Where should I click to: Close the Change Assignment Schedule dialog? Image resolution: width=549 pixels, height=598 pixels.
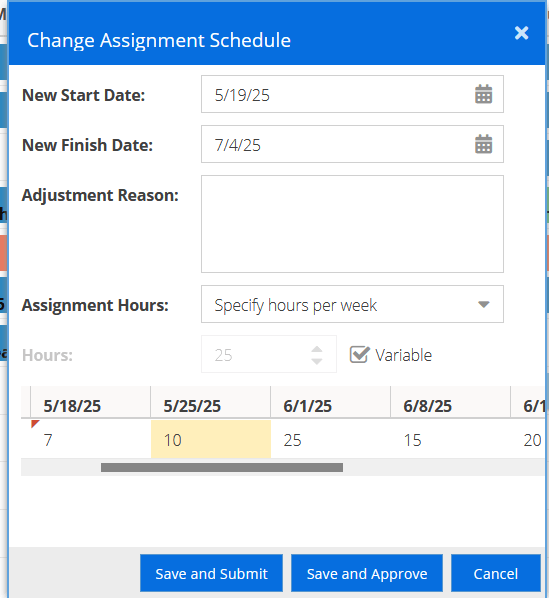pos(521,33)
